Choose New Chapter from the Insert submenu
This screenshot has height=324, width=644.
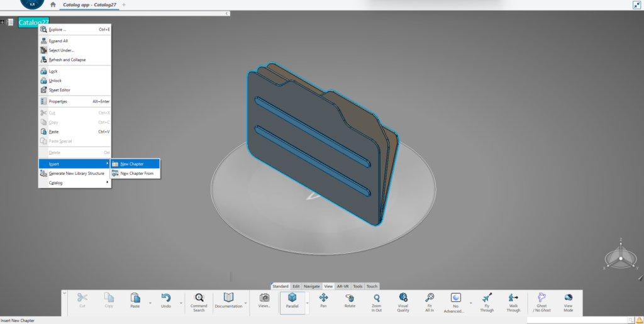(x=135, y=164)
